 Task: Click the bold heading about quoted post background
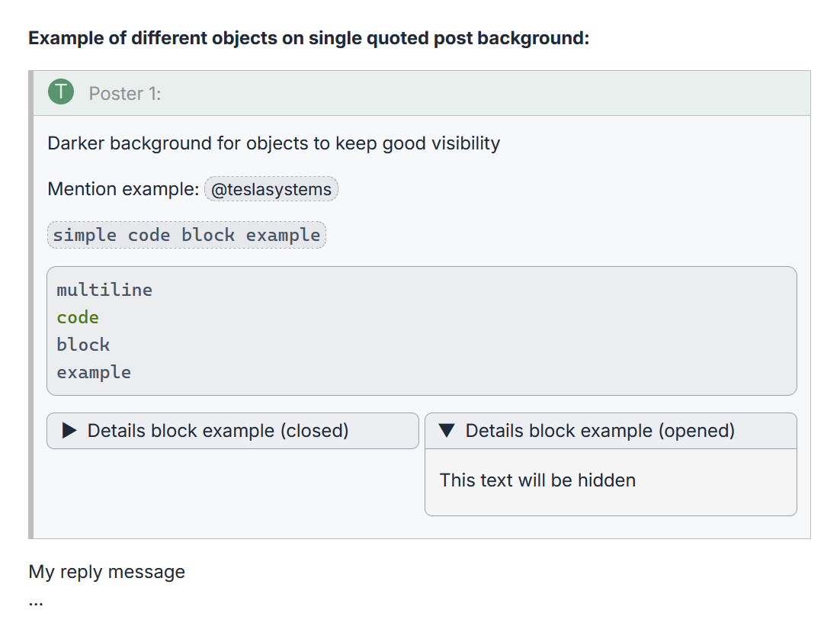(309, 38)
